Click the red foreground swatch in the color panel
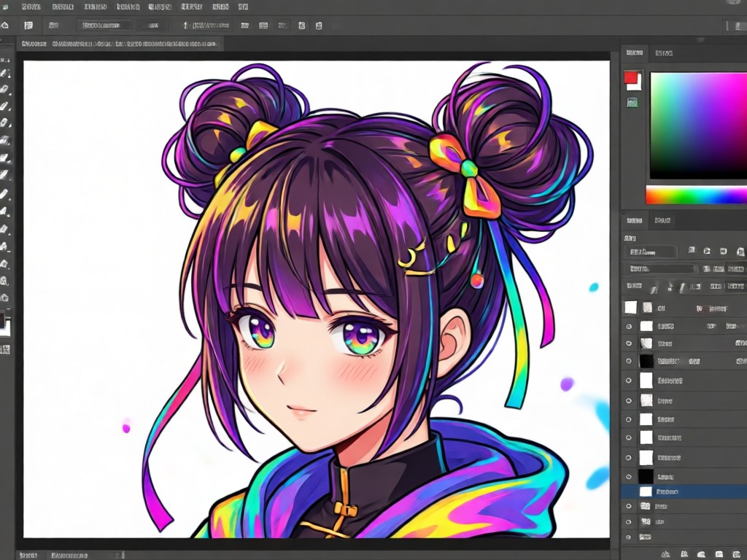This screenshot has width=747, height=560. tap(631, 77)
